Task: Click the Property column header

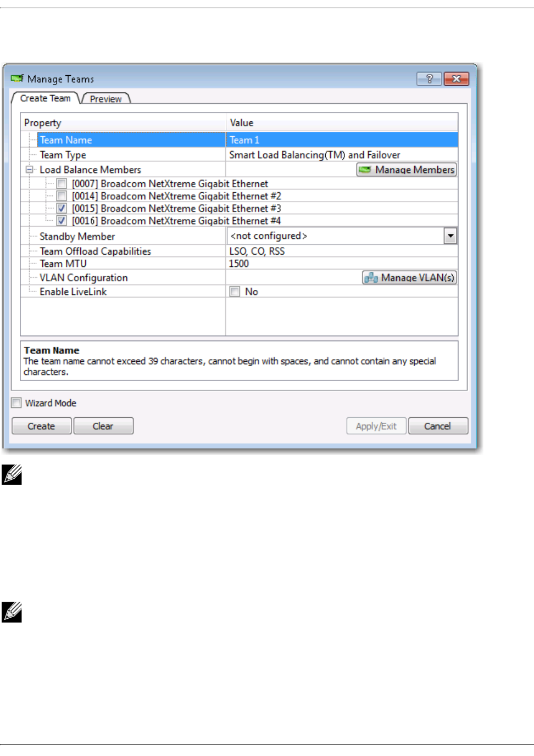Action: click(124, 123)
